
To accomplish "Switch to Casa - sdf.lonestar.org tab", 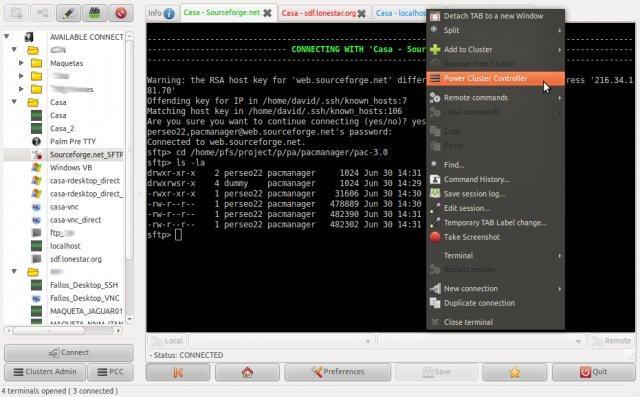I will (x=319, y=13).
